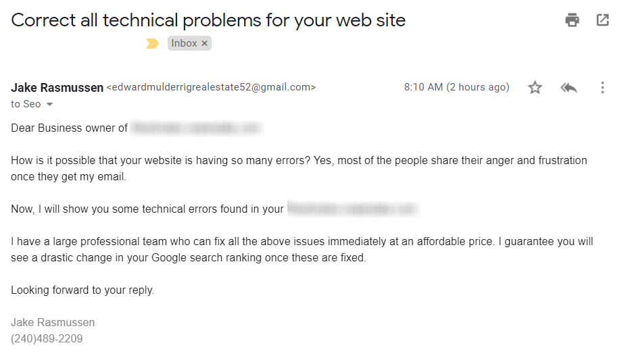This screenshot has height=364, width=624.
Task: Open the blurred link after "errors found in your"
Action: 352,209
